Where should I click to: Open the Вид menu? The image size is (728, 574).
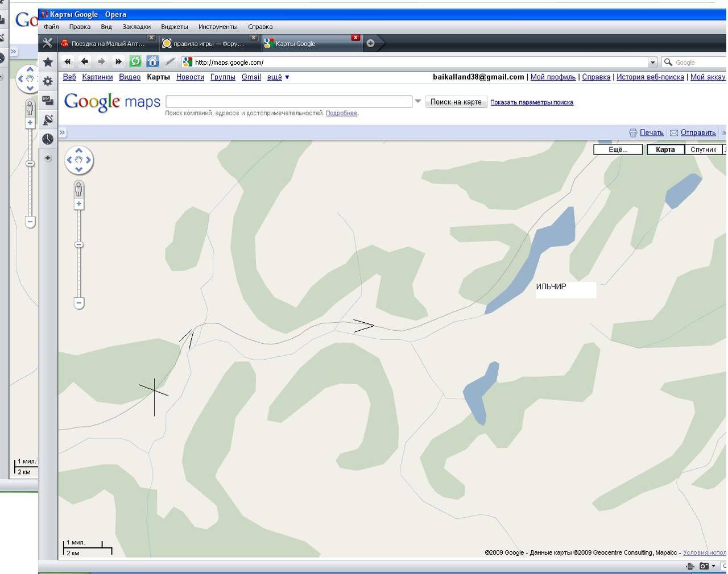coord(106,27)
